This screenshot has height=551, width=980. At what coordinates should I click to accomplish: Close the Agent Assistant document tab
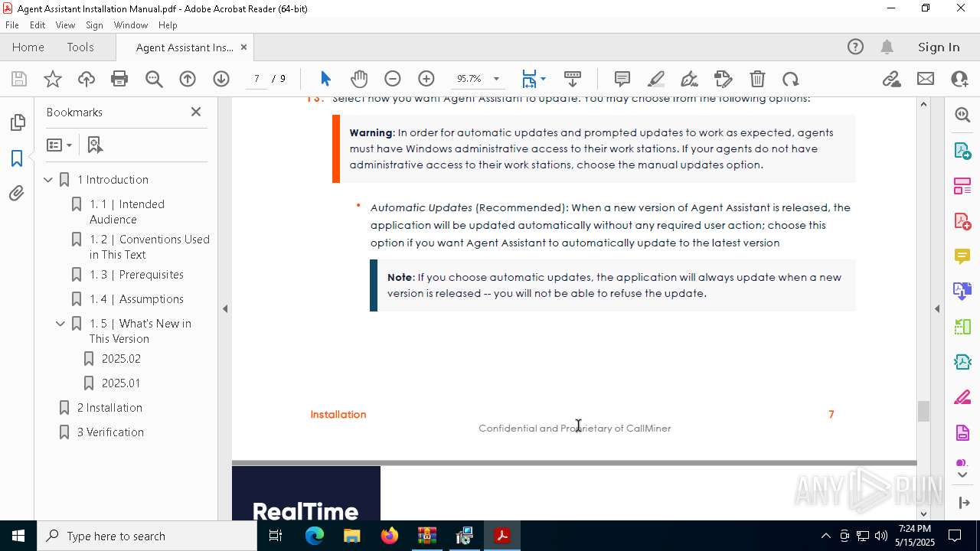[243, 47]
